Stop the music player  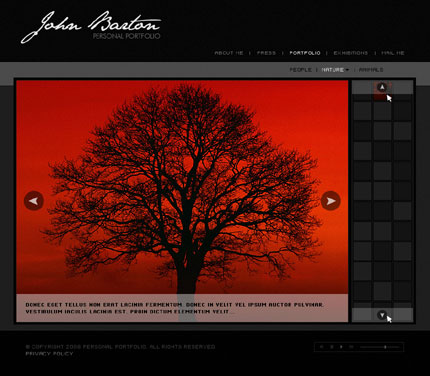(x=332, y=347)
